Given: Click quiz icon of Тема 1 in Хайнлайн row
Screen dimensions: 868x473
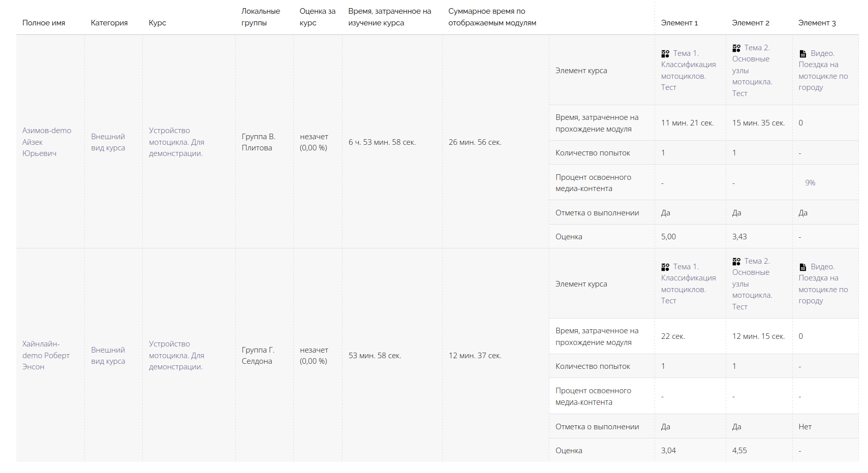Looking at the screenshot, I should tap(665, 267).
